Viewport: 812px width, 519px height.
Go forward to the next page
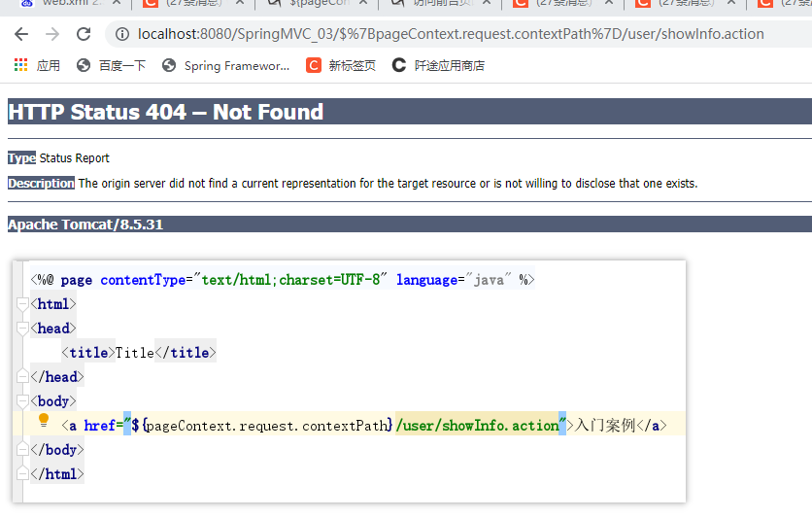click(52, 34)
